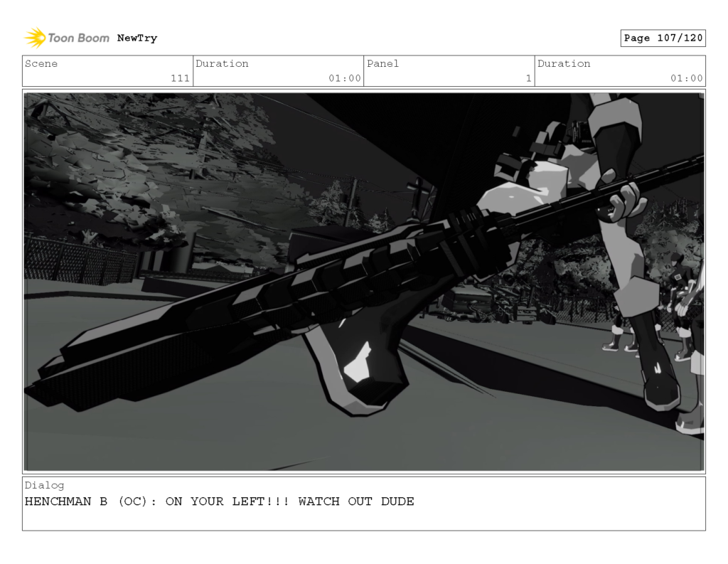Select the NewTry project title
Image resolution: width=728 pixels, height=564 pixels.
coord(137,38)
